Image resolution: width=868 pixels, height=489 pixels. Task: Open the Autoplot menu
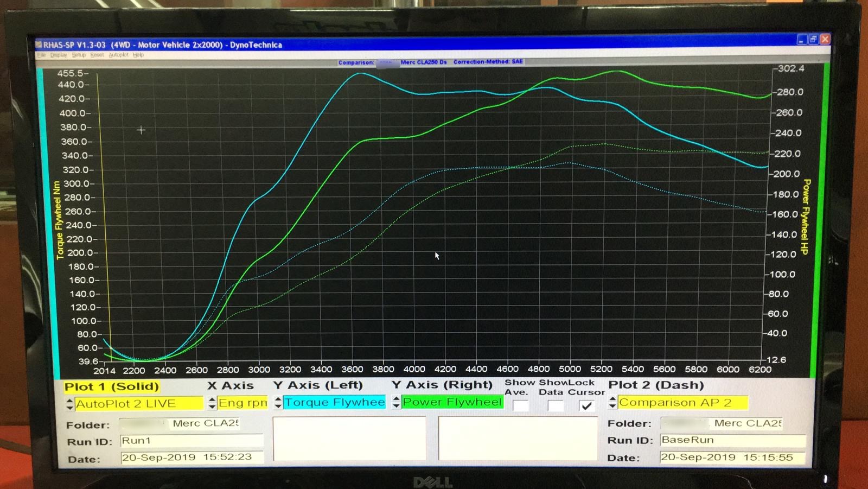119,55
